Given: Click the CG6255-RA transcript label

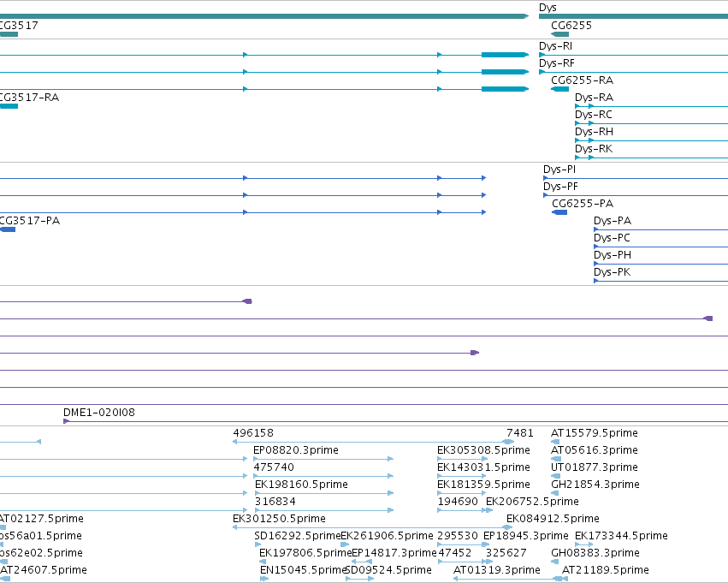Looking at the screenshot, I should (x=582, y=80).
